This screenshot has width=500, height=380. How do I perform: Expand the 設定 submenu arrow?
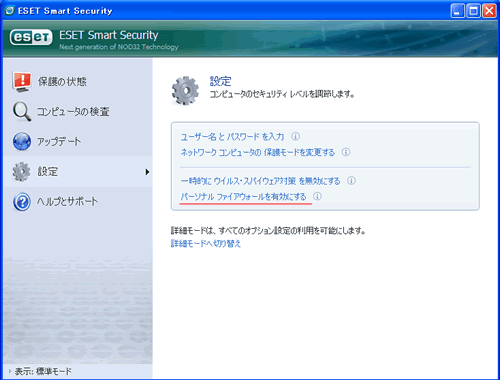click(x=147, y=172)
